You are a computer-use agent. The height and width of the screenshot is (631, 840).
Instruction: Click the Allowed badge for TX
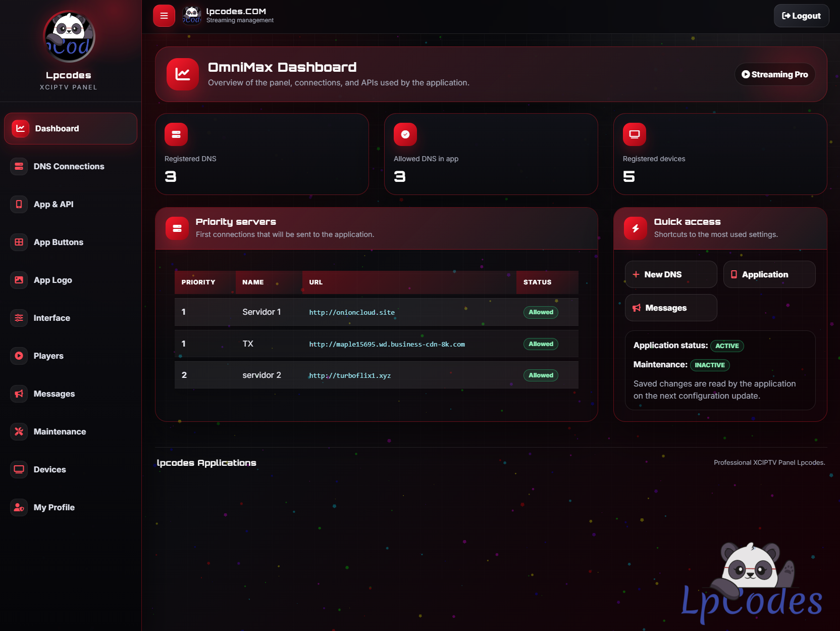point(541,344)
